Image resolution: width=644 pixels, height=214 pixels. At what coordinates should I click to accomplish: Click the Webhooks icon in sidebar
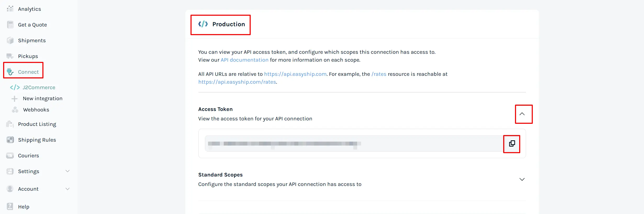pyautogui.click(x=15, y=110)
